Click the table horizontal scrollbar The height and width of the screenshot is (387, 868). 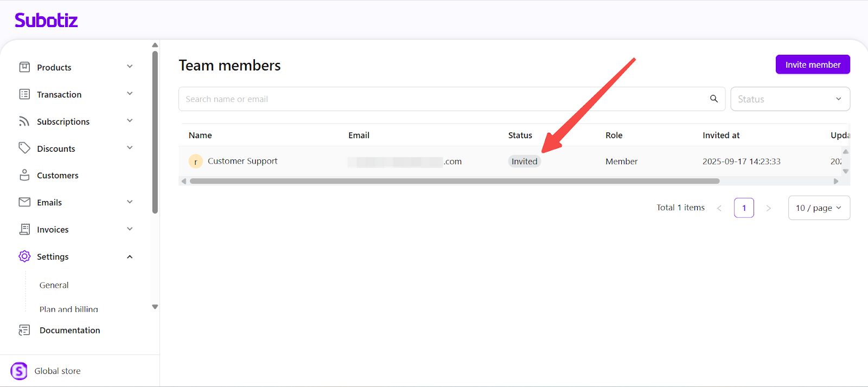(455, 181)
